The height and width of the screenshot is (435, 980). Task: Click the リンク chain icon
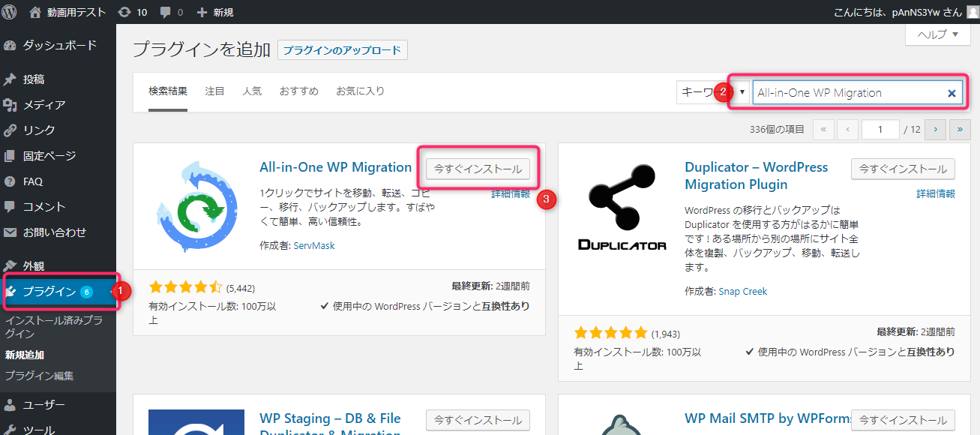coord(10,130)
